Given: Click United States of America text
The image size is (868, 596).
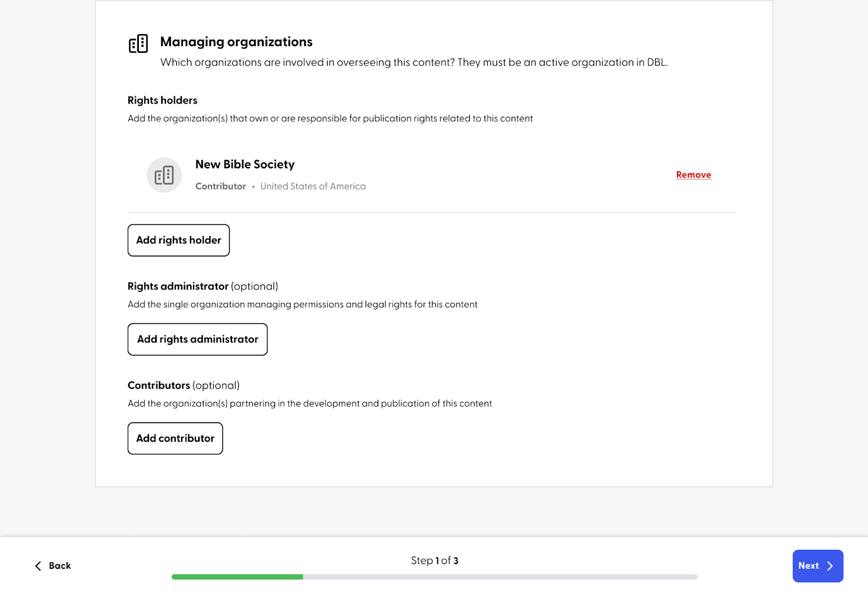Looking at the screenshot, I should [x=313, y=186].
